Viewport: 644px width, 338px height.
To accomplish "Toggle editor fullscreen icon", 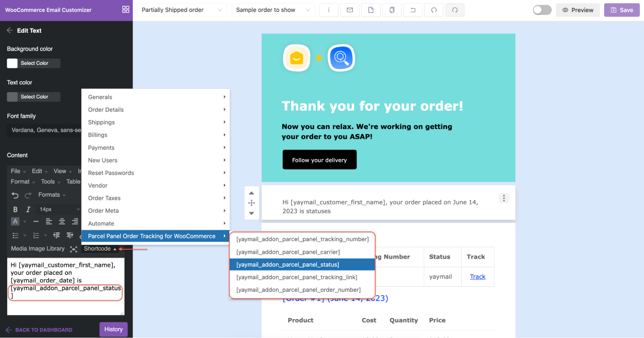I will (x=73, y=249).
